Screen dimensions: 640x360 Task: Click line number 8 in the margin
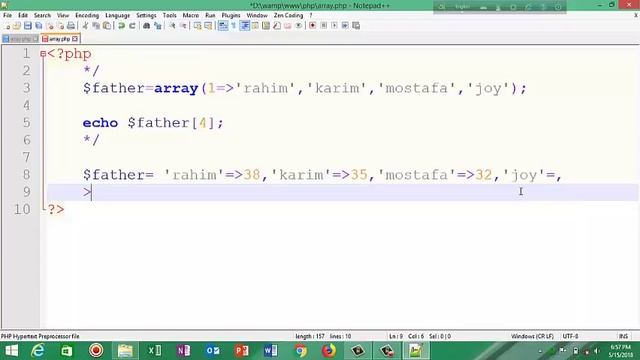pyautogui.click(x=26, y=175)
